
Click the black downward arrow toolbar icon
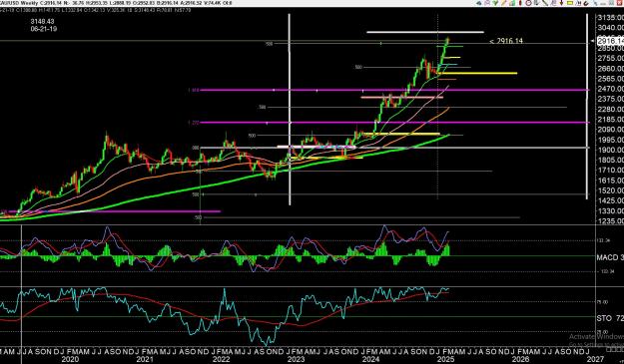[x=561, y=3]
